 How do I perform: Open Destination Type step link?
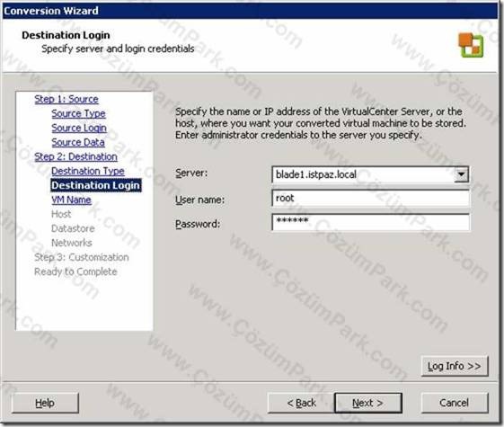click(x=88, y=171)
